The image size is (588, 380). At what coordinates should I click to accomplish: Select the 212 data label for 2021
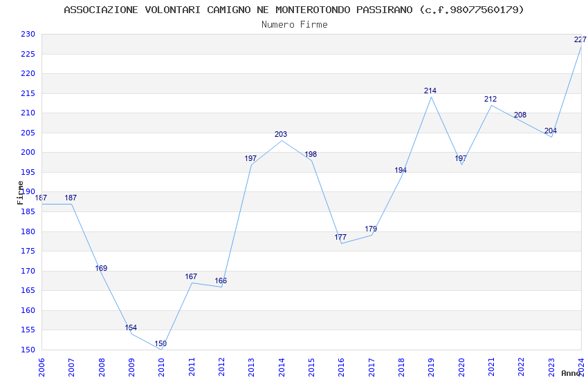[x=490, y=99]
